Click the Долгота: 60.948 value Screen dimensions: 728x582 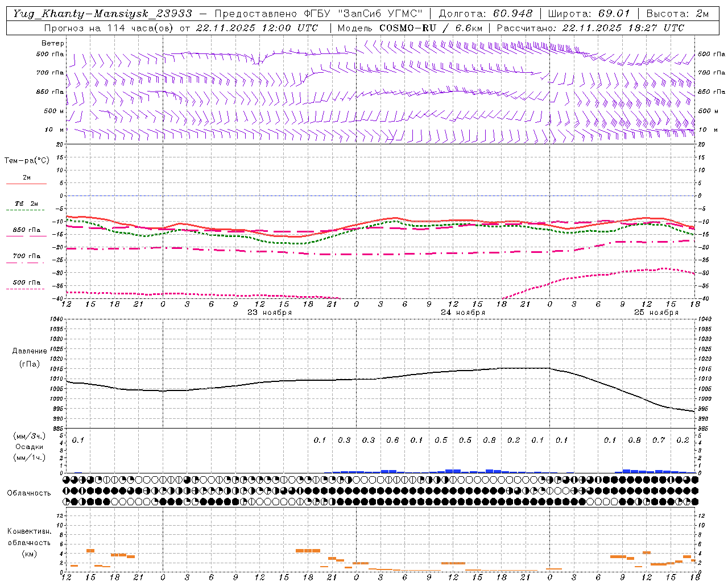click(486, 14)
